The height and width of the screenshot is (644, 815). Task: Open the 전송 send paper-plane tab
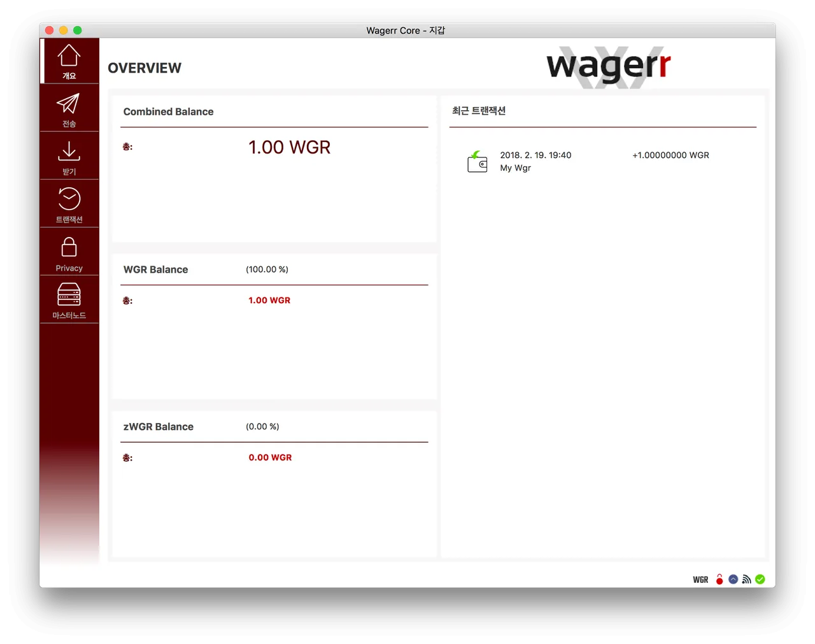coord(69,108)
